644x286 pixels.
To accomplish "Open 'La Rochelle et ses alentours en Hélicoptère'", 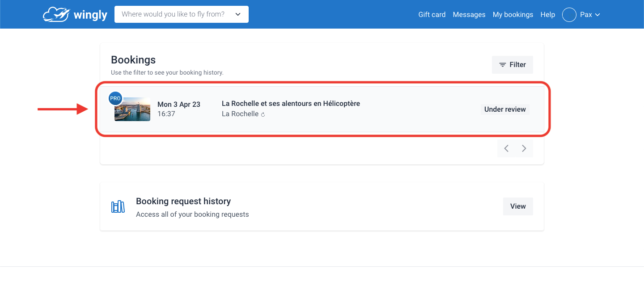I will pyautogui.click(x=291, y=104).
